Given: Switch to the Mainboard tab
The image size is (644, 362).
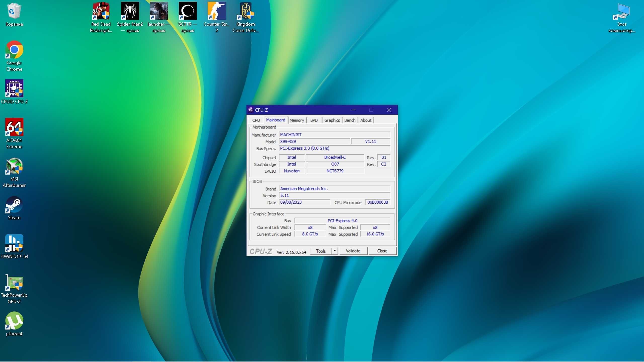Looking at the screenshot, I should pos(276,120).
